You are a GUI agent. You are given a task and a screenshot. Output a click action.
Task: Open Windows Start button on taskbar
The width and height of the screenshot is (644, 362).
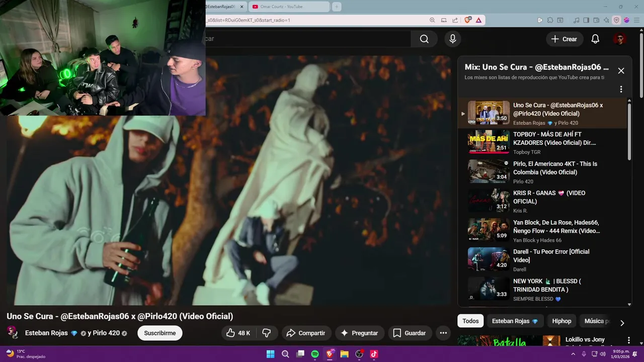coord(270,354)
